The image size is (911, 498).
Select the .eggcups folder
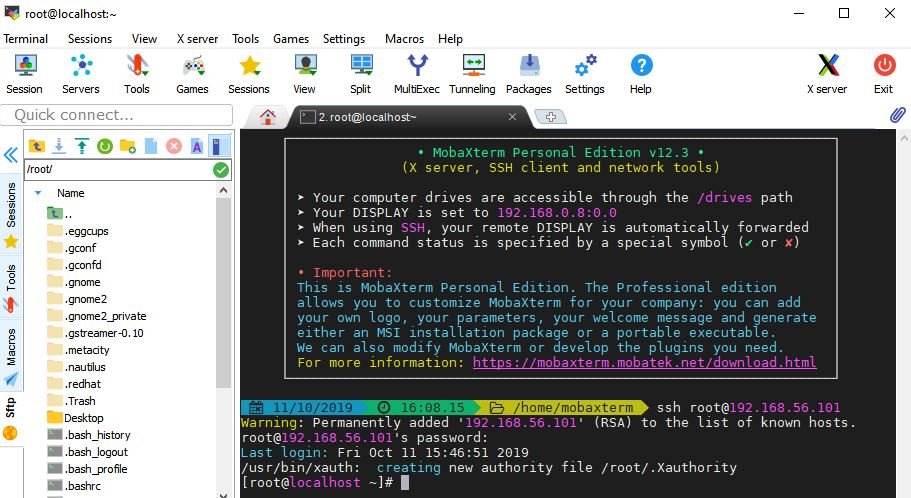pyautogui.click(x=78, y=231)
